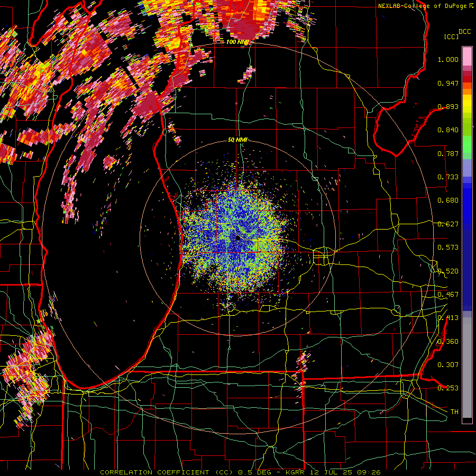Click the 0.5 DEG elevation text
The image size is (476, 476).
point(255,472)
